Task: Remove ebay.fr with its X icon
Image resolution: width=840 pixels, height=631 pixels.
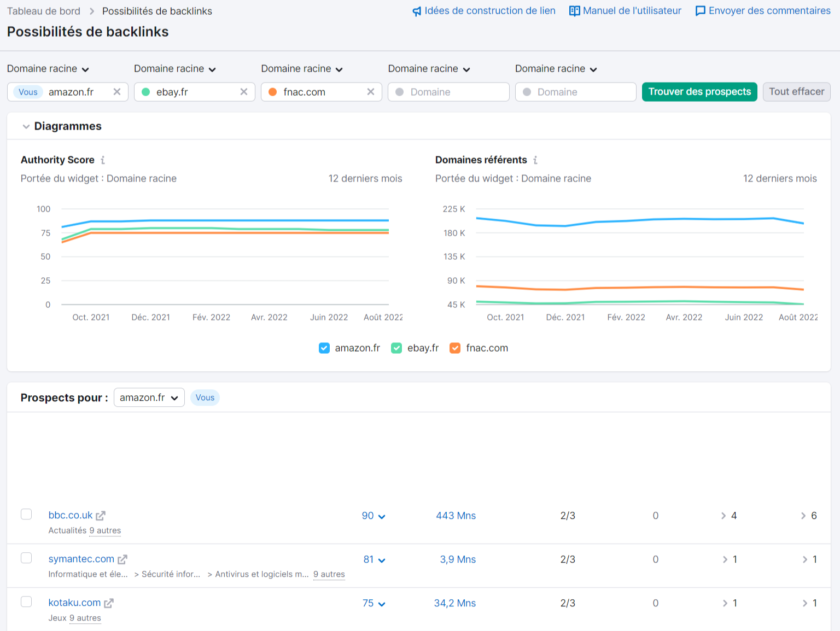Action: [244, 92]
